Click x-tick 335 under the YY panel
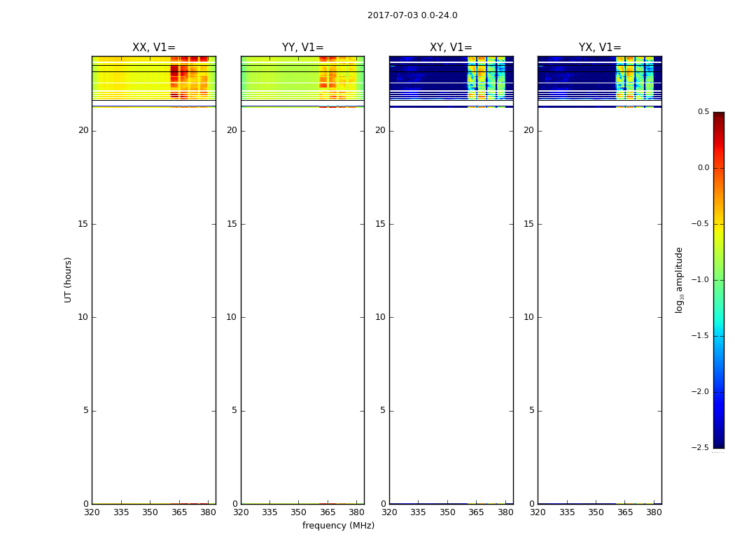735x560 pixels. click(x=269, y=512)
